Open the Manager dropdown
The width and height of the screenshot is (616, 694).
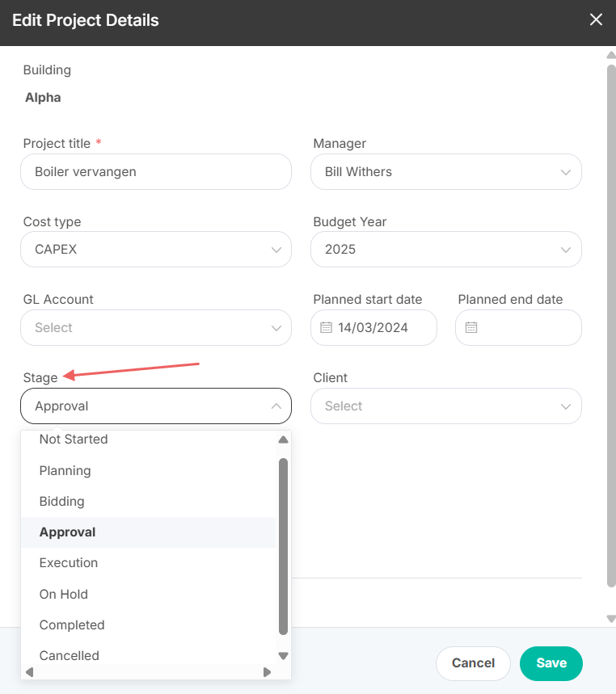tap(446, 172)
